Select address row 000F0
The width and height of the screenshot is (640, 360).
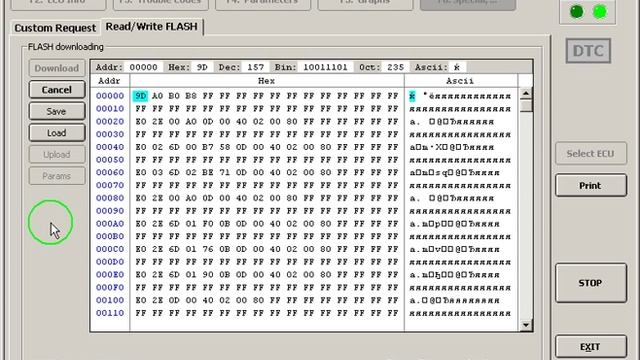click(110, 287)
